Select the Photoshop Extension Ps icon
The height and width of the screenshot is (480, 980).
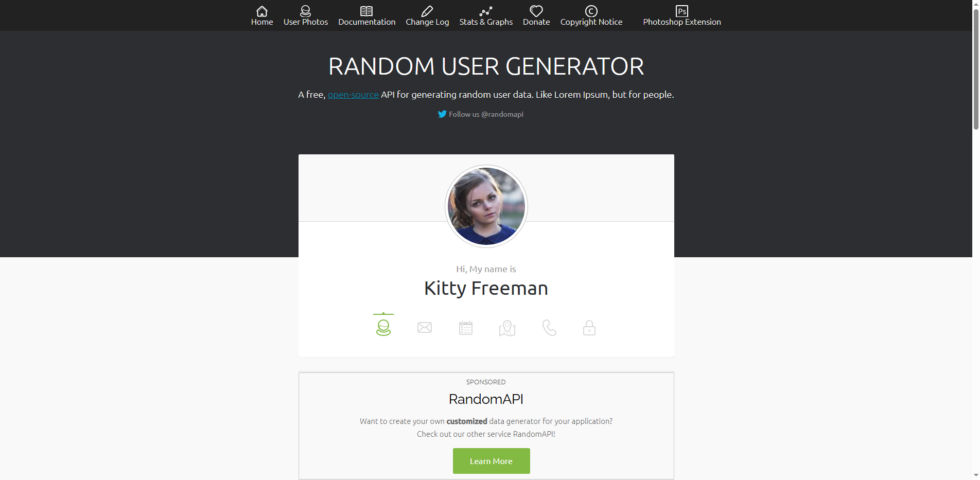pos(681,10)
